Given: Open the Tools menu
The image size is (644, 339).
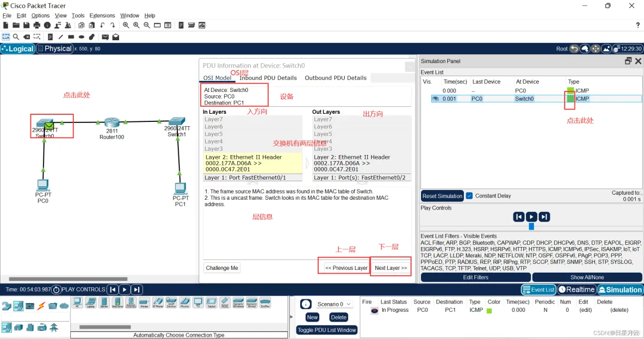Looking at the screenshot, I should pos(78,16).
